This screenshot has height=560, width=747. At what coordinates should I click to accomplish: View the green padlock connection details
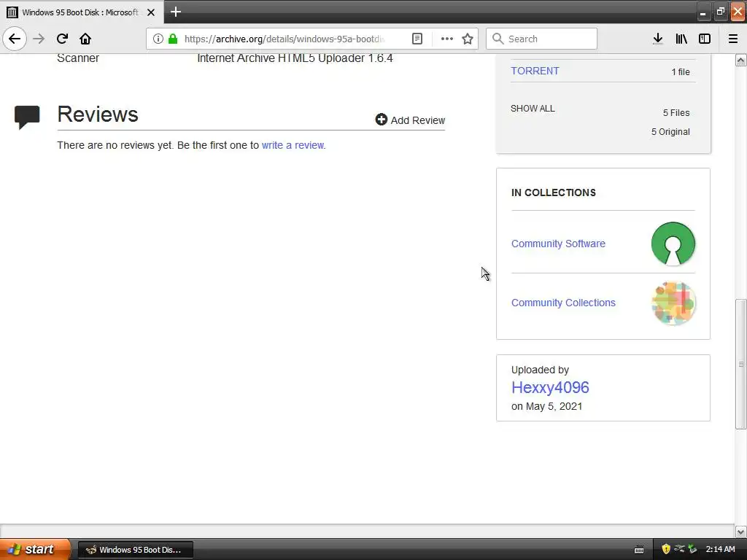pos(173,39)
